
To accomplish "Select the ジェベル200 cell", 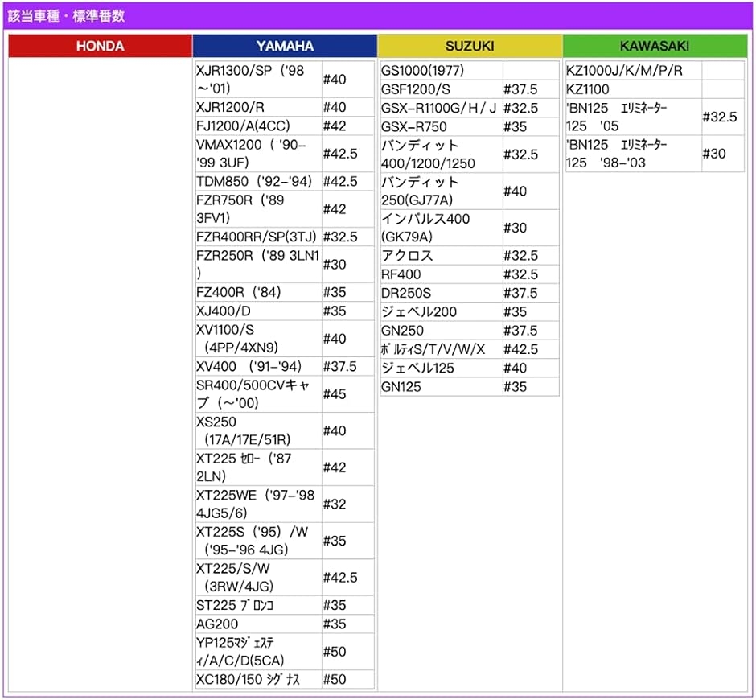I will pyautogui.click(x=442, y=312).
